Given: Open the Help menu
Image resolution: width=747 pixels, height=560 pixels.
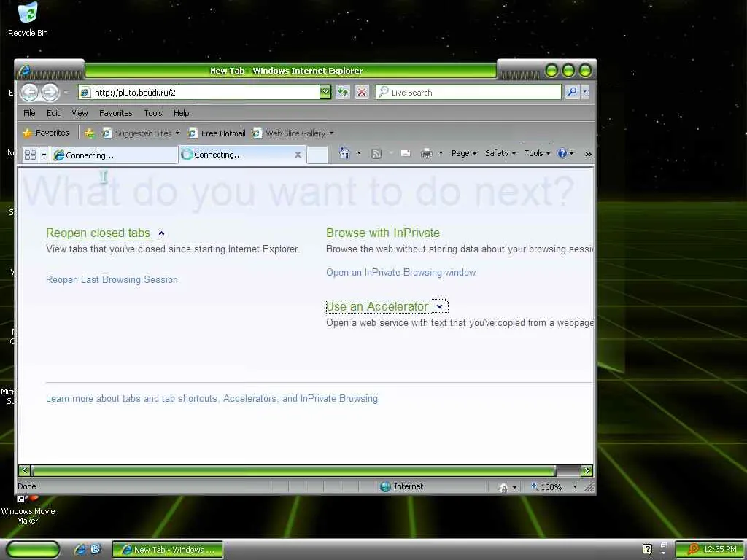Looking at the screenshot, I should 181,113.
